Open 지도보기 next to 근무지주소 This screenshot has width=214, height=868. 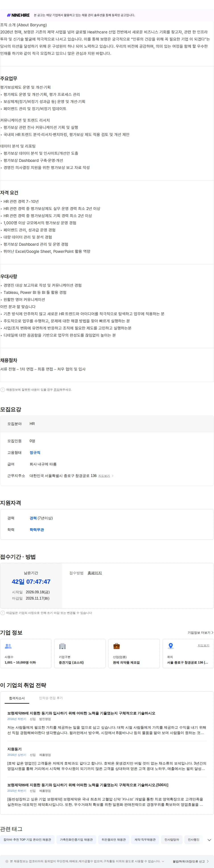pos(104,476)
